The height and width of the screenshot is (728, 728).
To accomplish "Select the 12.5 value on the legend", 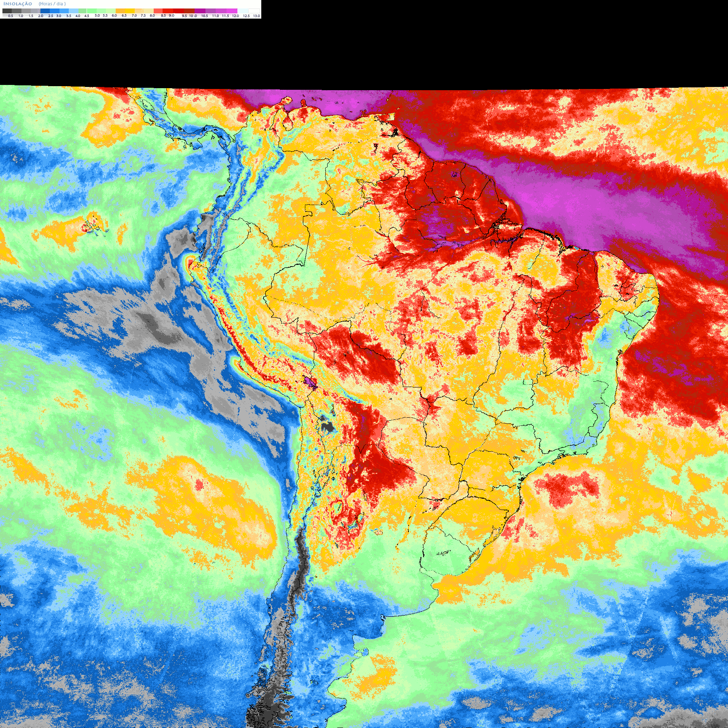I will coord(246,16).
